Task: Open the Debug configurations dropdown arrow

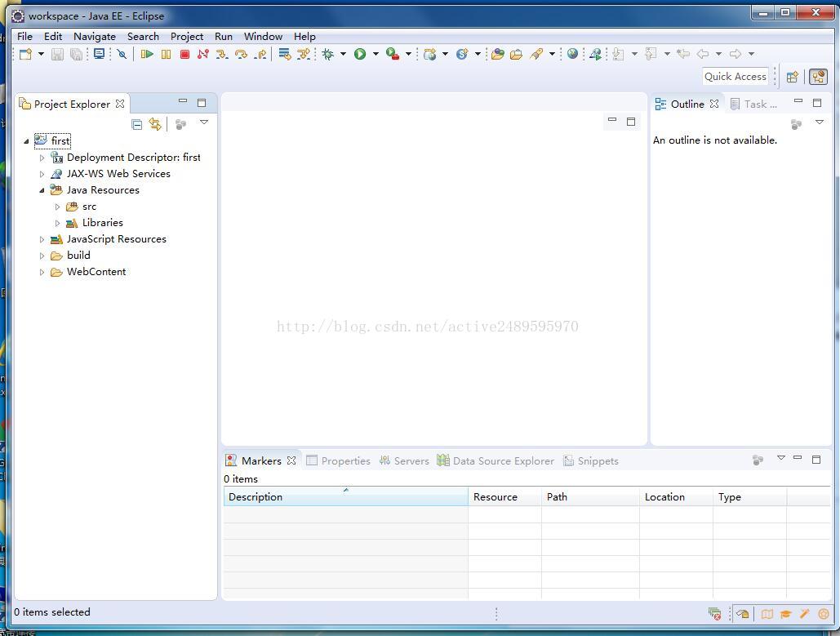Action: point(343,54)
